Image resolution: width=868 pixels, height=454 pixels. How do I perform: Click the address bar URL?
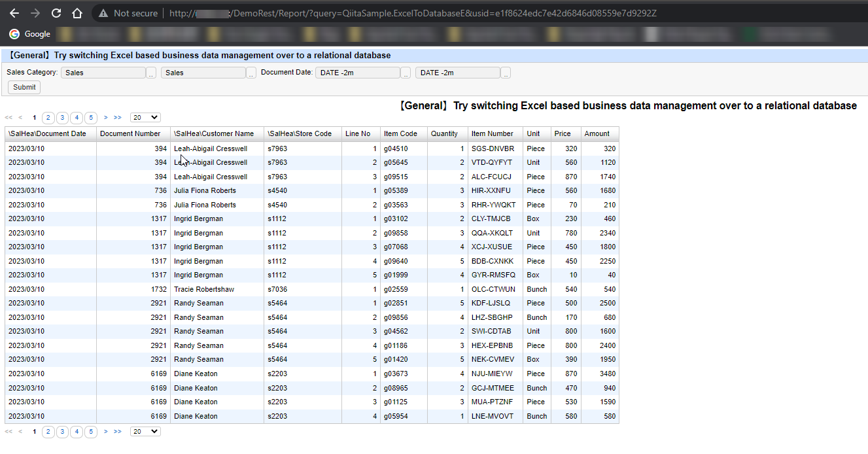pos(412,13)
